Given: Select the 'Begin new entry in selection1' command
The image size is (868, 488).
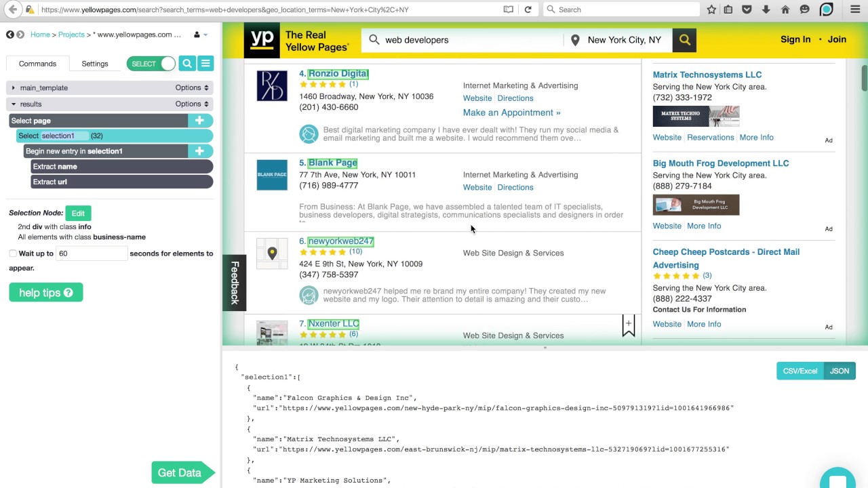Looking at the screenshot, I should coord(106,151).
